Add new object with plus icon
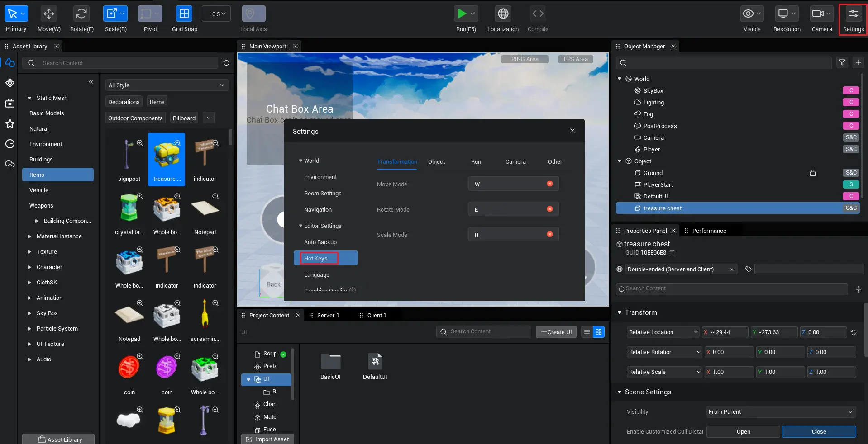868x444 pixels. 858,62
